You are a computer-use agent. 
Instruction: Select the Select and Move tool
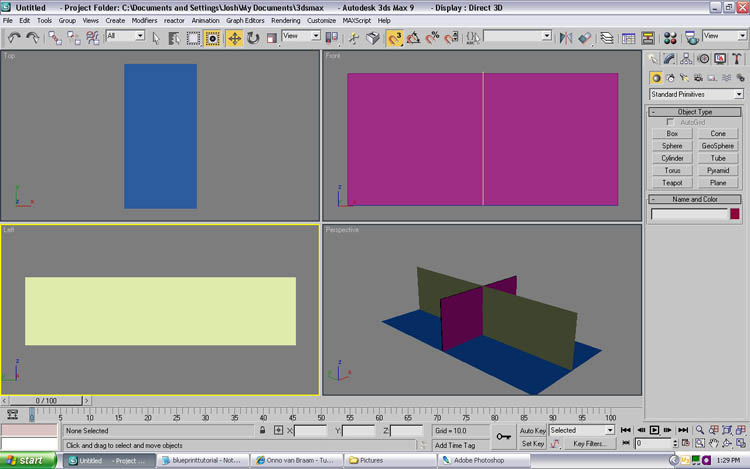tap(234, 38)
